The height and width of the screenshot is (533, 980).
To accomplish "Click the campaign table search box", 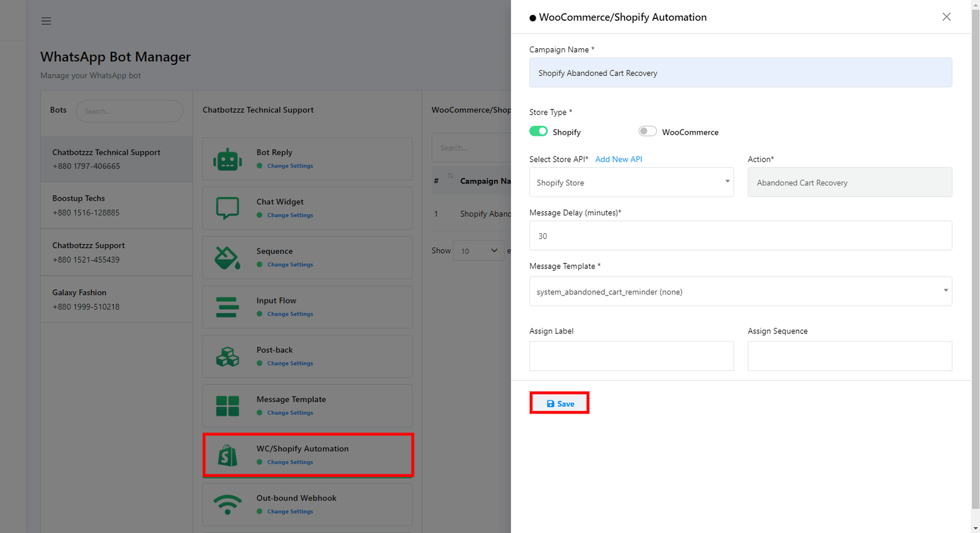I will click(x=471, y=147).
